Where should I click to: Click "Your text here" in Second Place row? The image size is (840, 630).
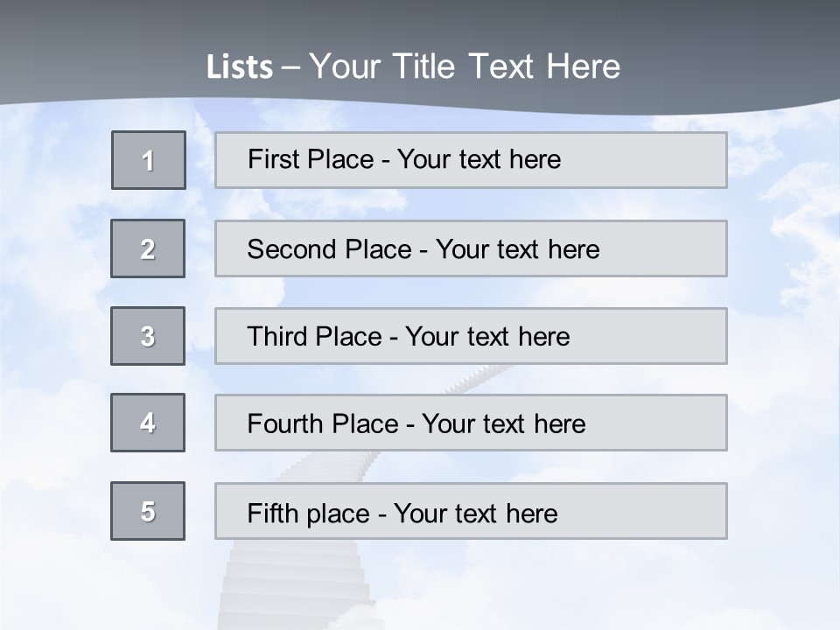pos(517,249)
